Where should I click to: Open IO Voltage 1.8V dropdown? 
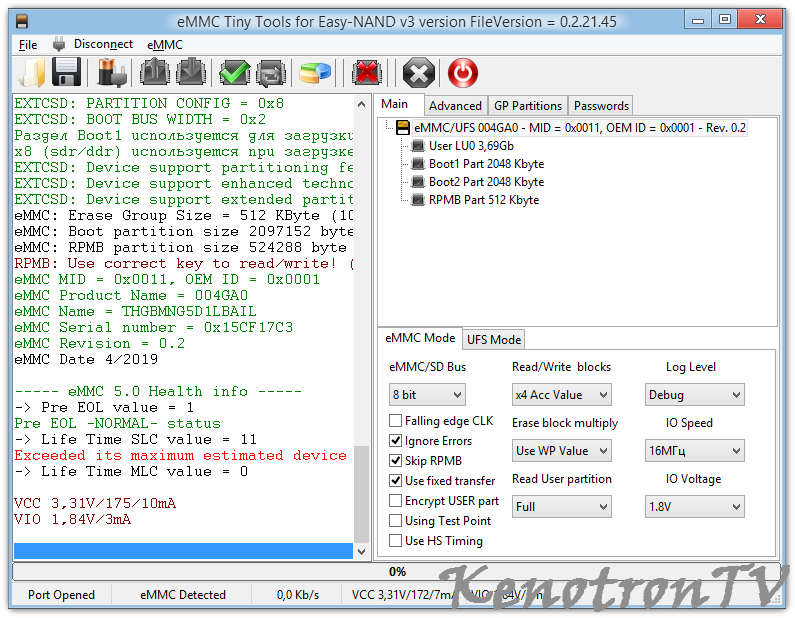pyautogui.click(x=695, y=506)
